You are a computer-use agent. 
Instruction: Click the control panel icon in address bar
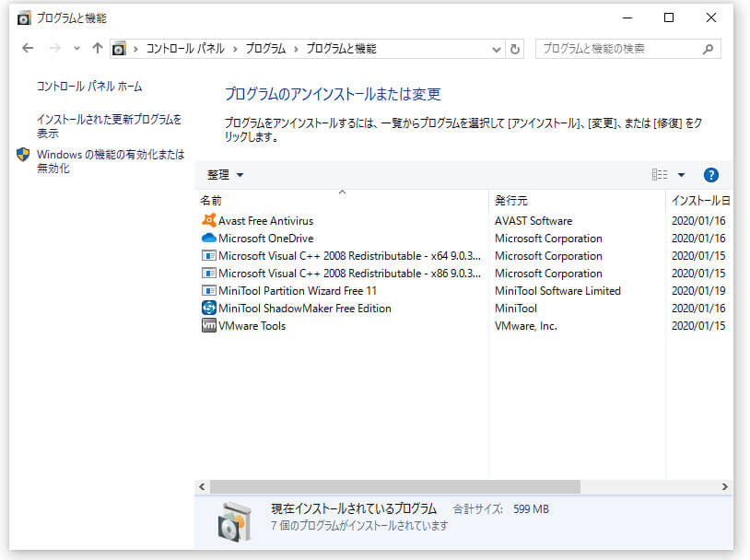click(x=119, y=49)
